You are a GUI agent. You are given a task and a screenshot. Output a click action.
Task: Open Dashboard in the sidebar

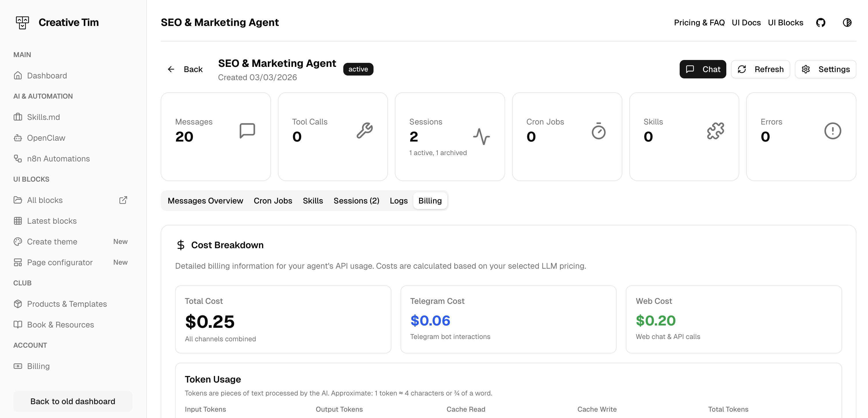(x=73, y=76)
